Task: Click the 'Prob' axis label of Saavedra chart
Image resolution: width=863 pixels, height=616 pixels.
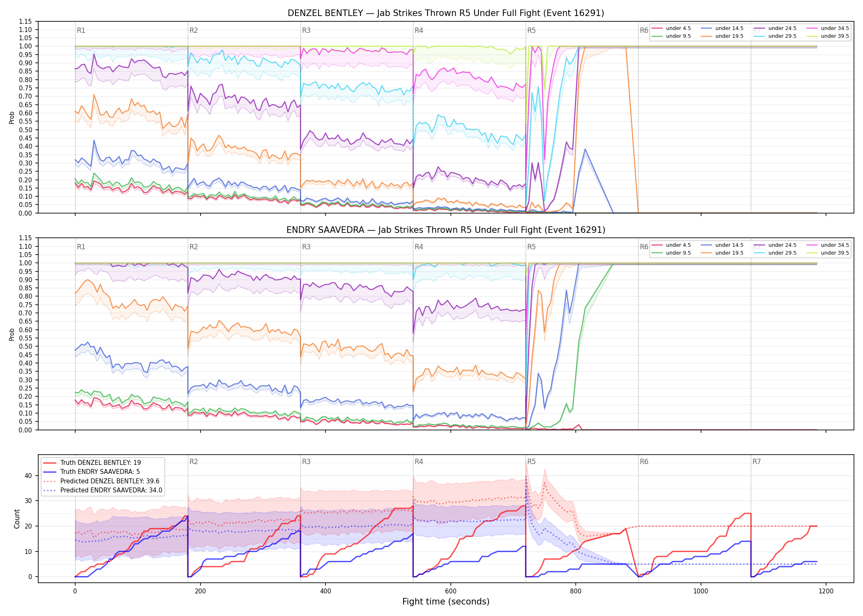Action: point(12,334)
